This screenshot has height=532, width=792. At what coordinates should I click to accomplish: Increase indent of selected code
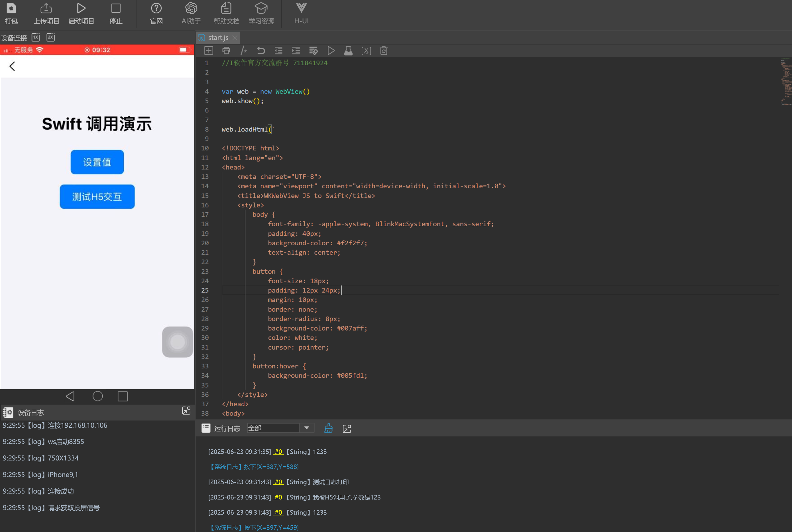[296, 51]
